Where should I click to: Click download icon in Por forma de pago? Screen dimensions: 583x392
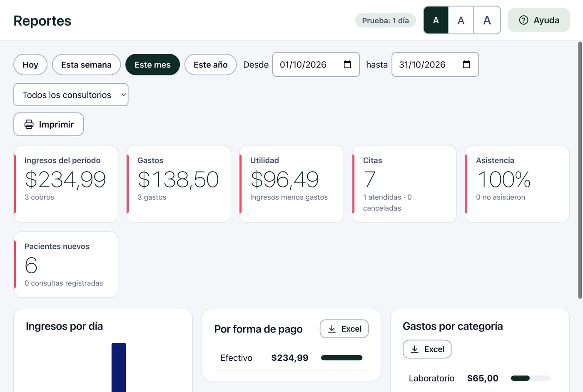pos(332,329)
